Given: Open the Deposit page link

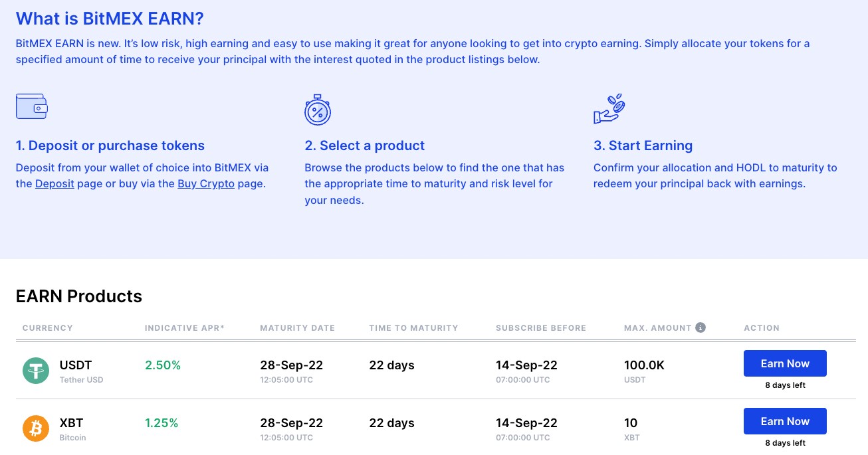Looking at the screenshot, I should tap(54, 183).
